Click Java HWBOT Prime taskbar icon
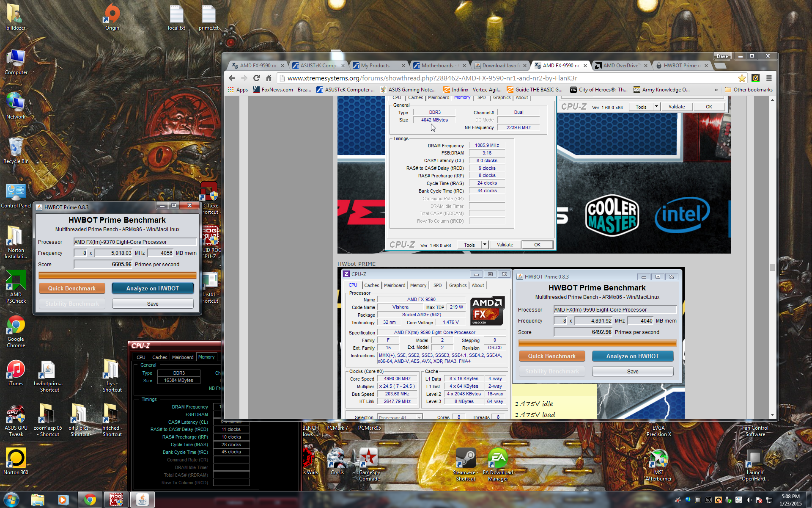Image resolution: width=812 pixels, height=508 pixels. [x=142, y=500]
